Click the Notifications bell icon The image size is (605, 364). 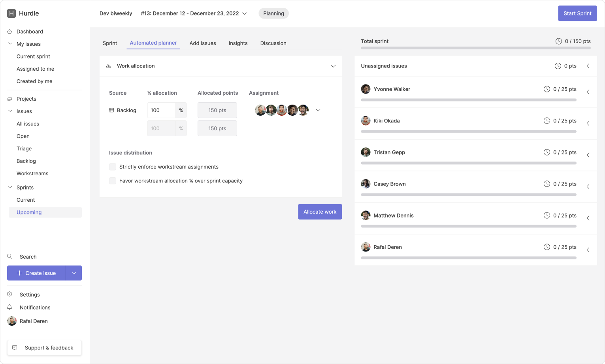pyautogui.click(x=10, y=307)
